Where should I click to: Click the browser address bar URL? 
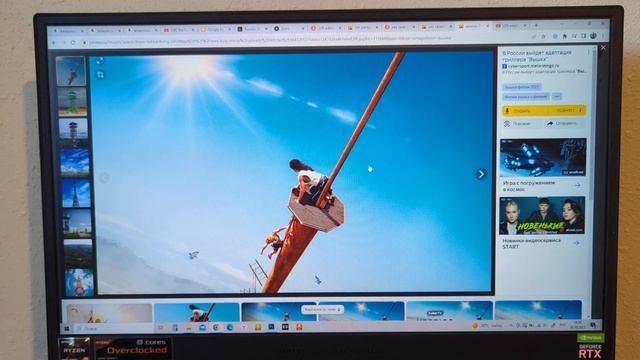pos(269,40)
